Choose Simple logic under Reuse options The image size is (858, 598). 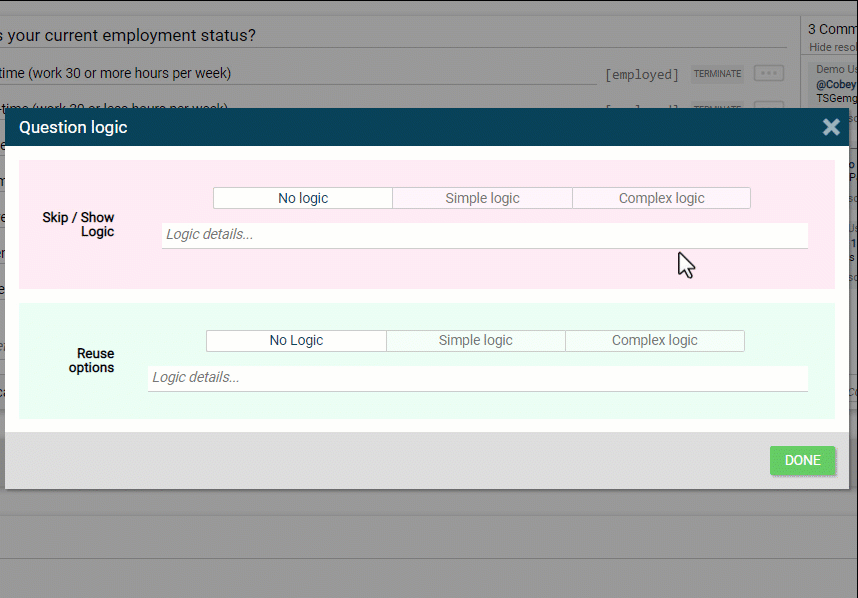pos(475,341)
